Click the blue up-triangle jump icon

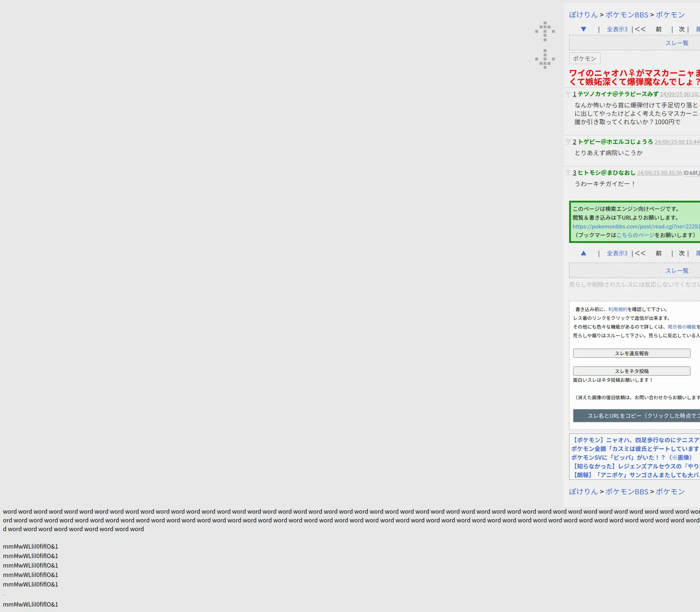coord(583,253)
